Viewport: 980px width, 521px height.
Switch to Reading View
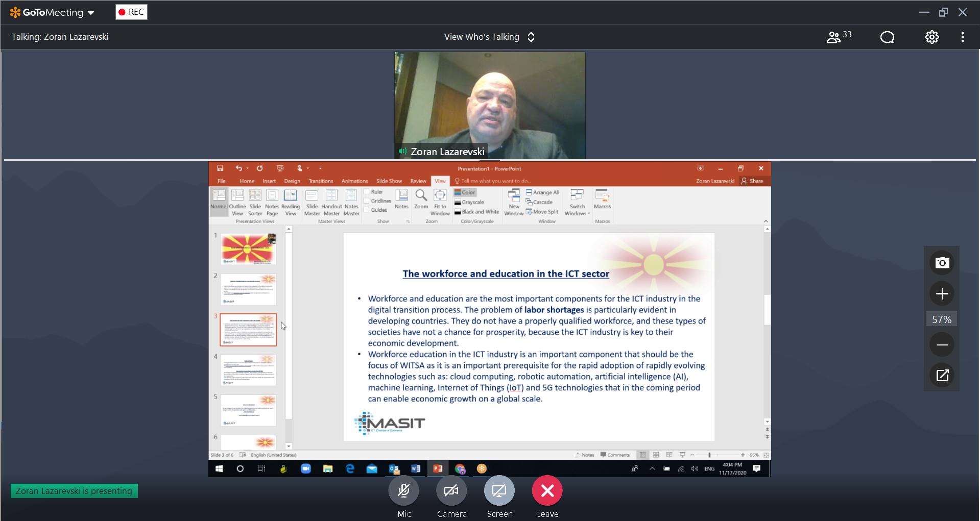(x=291, y=202)
